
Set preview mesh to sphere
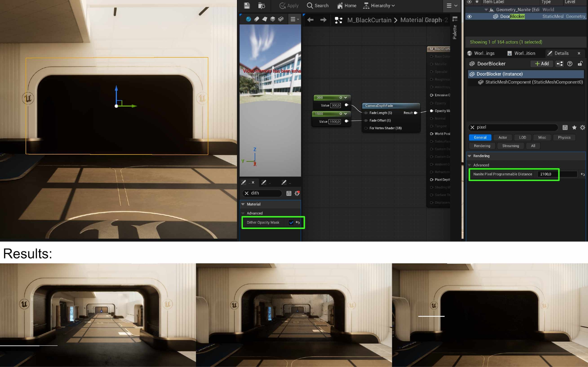click(x=248, y=19)
